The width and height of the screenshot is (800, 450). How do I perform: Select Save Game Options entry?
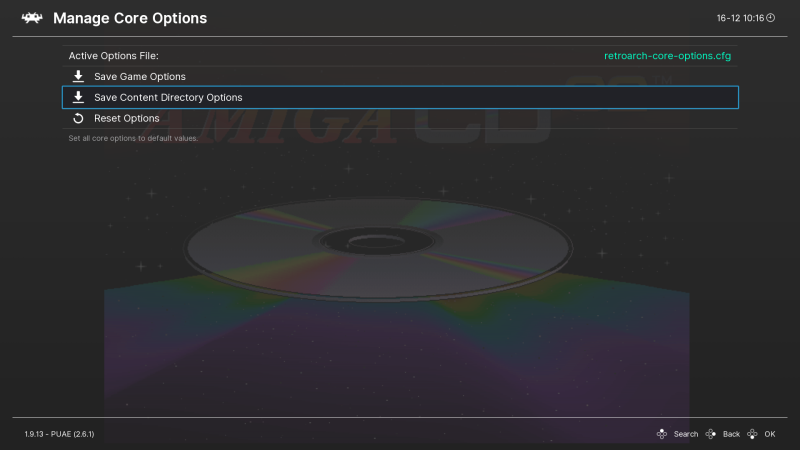[x=400, y=77]
